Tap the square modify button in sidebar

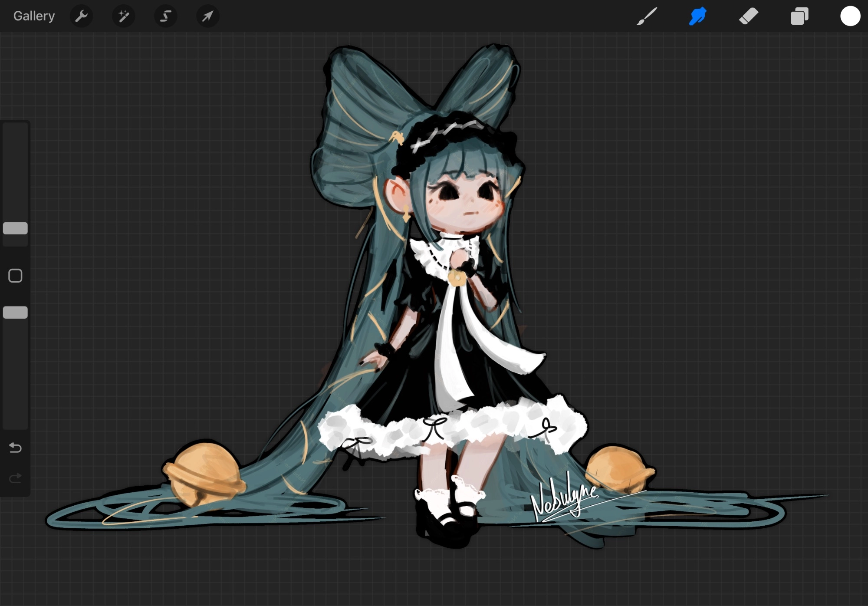point(15,276)
